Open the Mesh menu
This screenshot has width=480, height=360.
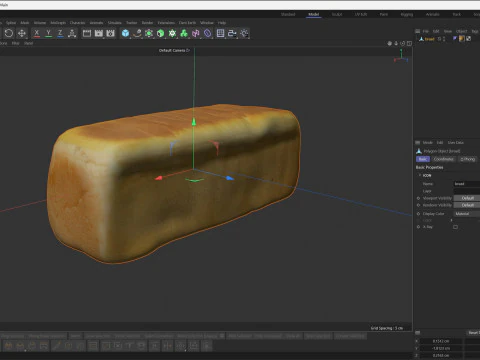click(x=25, y=23)
